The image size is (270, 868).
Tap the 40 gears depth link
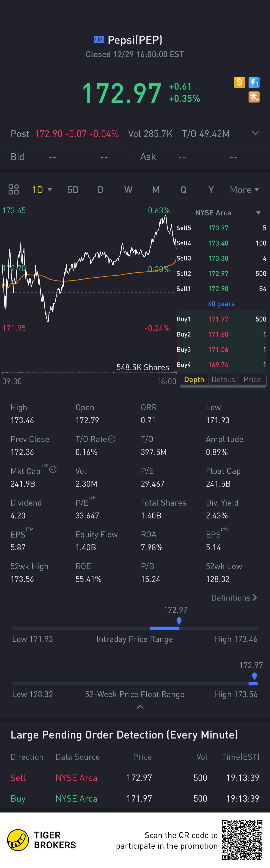click(x=221, y=304)
